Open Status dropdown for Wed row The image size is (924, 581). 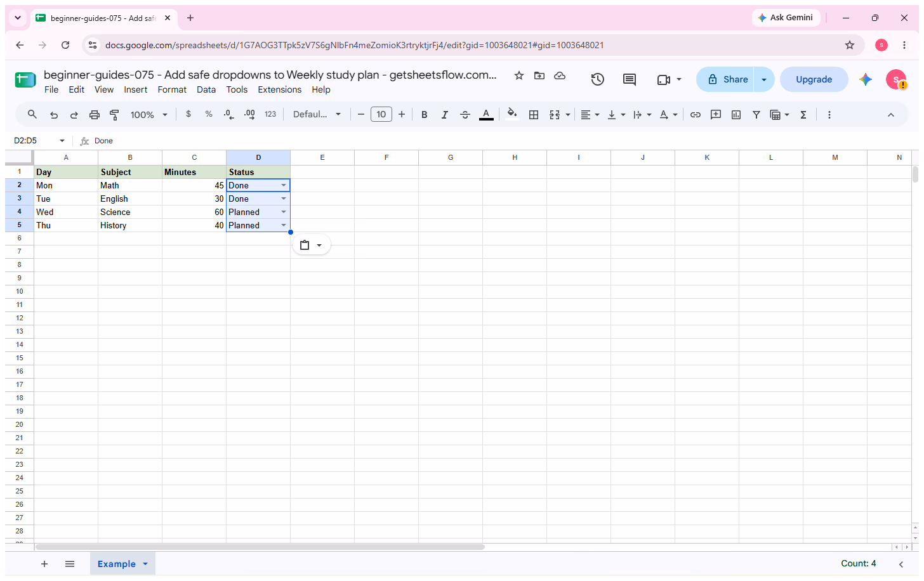284,212
